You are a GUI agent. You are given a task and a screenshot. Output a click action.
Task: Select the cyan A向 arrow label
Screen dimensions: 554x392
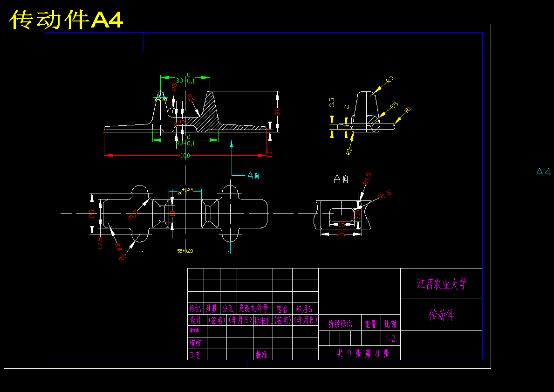(x=253, y=175)
